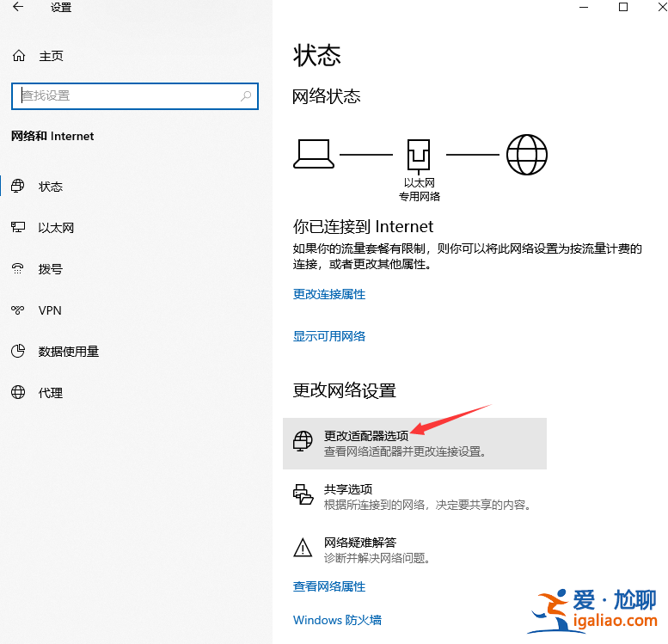Click the 更改适配器选项 globe icon
Screen dimensions: 668x644
[303, 441]
